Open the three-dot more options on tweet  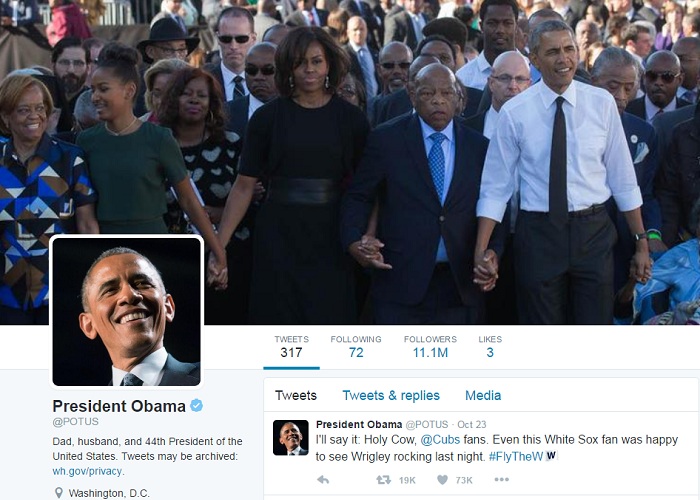pyautogui.click(x=501, y=479)
